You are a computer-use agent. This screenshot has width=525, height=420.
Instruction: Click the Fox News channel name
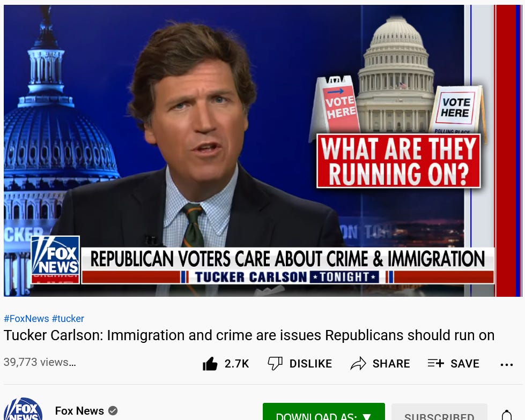79,411
